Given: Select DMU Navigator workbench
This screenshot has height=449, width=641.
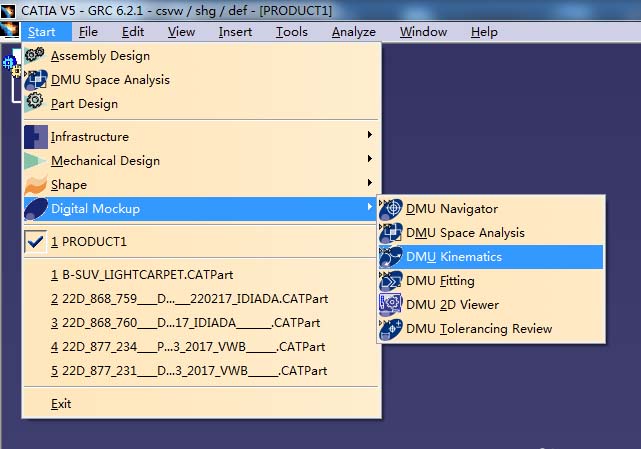Looking at the screenshot, I should [491, 209].
